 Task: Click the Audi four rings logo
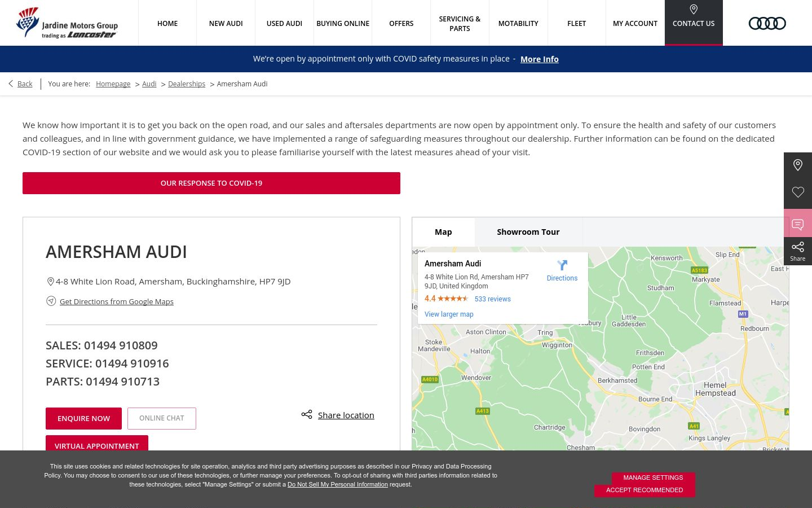767,23
